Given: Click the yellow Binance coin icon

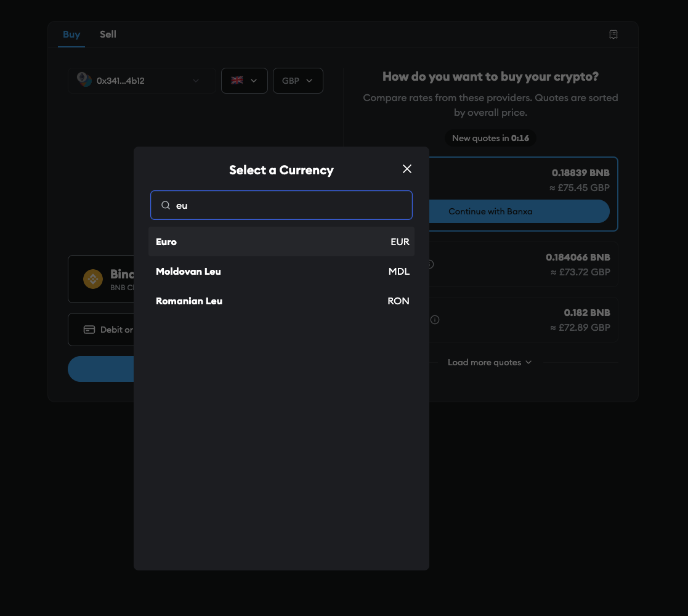Looking at the screenshot, I should click(93, 279).
